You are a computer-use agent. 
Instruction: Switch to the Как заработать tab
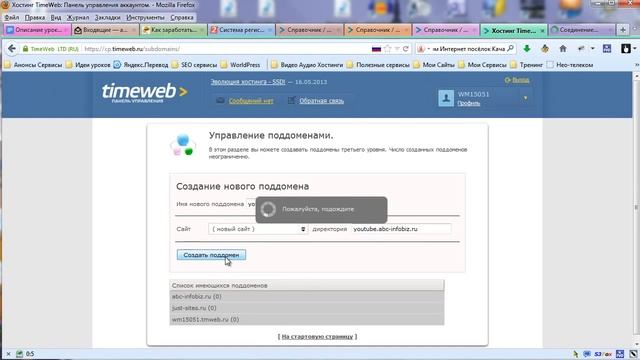coord(173,30)
